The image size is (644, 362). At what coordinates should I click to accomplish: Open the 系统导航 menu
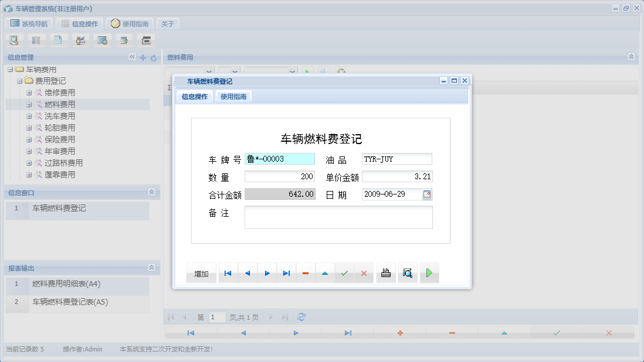[x=28, y=23]
